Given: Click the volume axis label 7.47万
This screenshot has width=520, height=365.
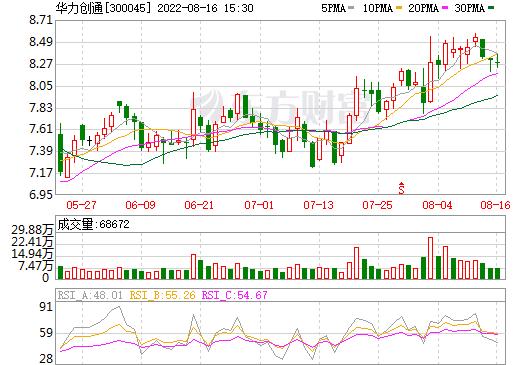Looking at the screenshot, I should 36,266.
